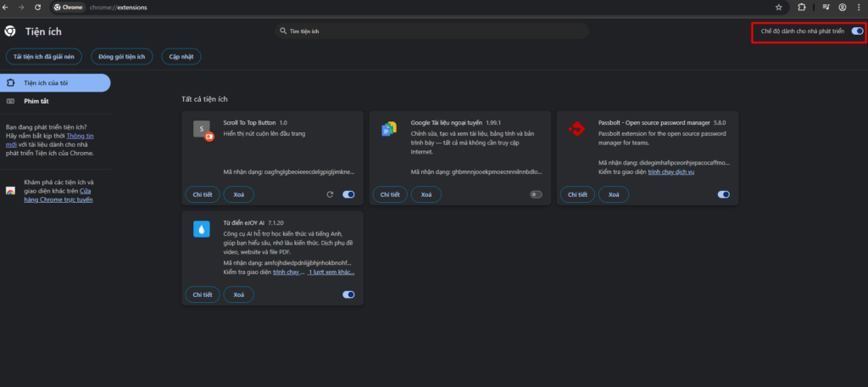The height and width of the screenshot is (387, 868).
Task: Select 'Tiện ích của tôi' in the sidebar
Action: [56, 82]
